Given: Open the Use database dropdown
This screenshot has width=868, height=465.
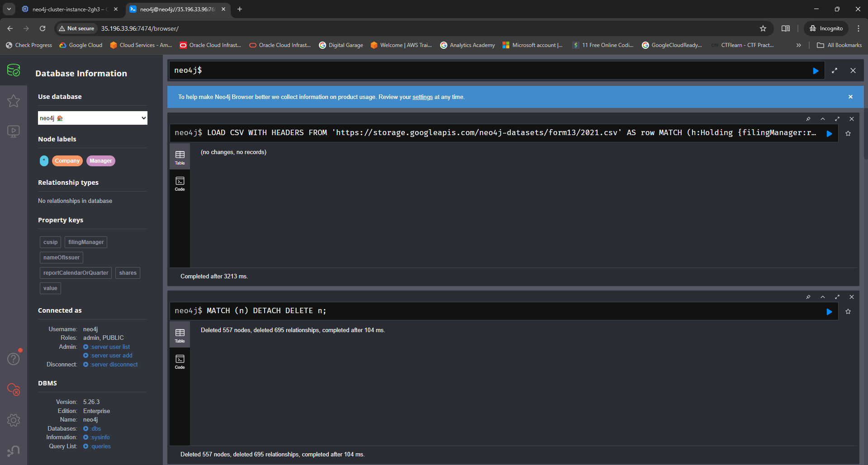Looking at the screenshot, I should pyautogui.click(x=93, y=118).
